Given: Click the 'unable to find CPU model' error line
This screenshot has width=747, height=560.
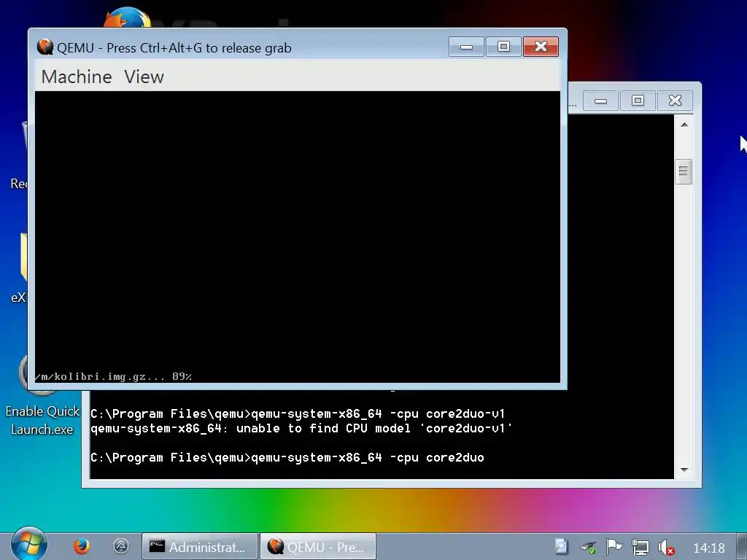Looking at the screenshot, I should (301, 428).
